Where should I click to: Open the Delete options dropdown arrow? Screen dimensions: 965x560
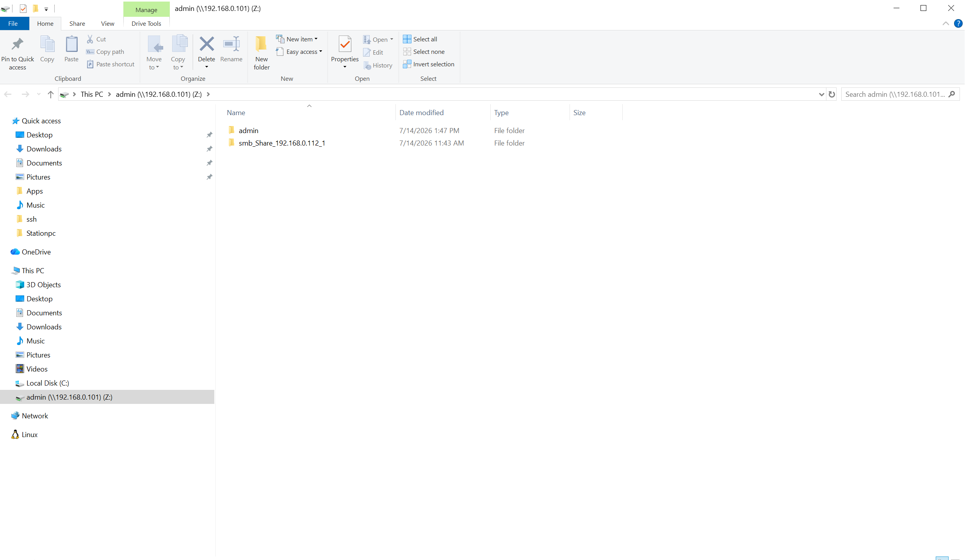pos(207,67)
